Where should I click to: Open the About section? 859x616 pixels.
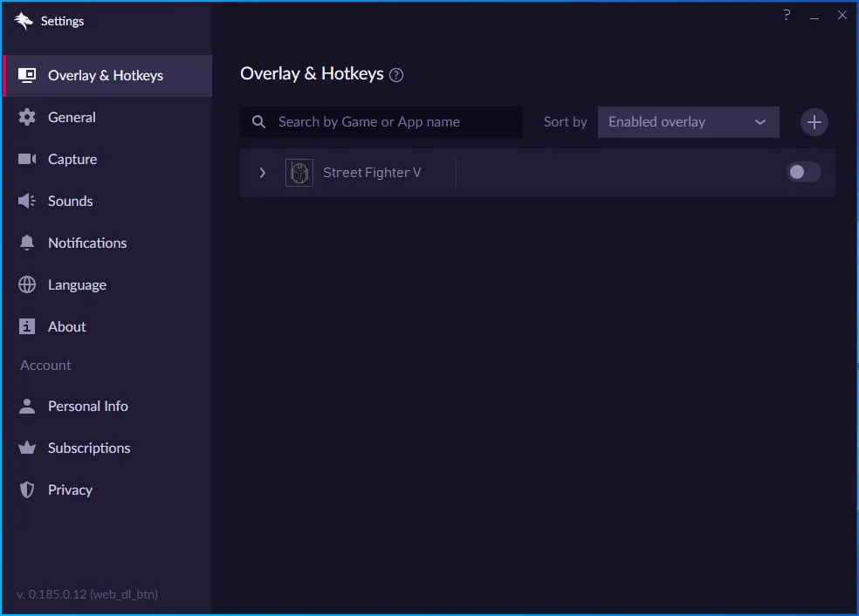tap(107, 326)
